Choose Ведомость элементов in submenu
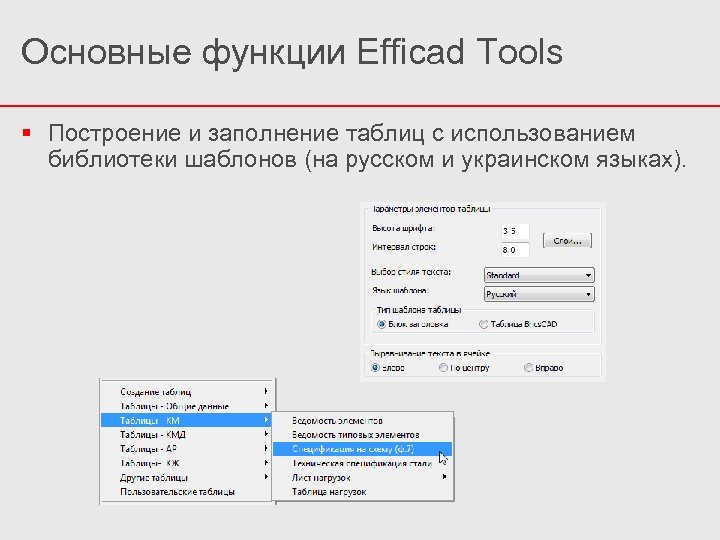 click(363, 420)
